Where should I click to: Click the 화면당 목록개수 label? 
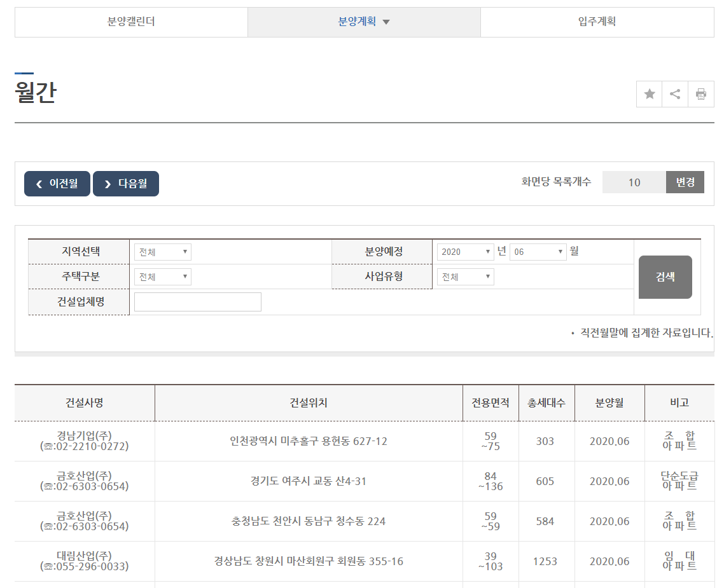coord(556,182)
